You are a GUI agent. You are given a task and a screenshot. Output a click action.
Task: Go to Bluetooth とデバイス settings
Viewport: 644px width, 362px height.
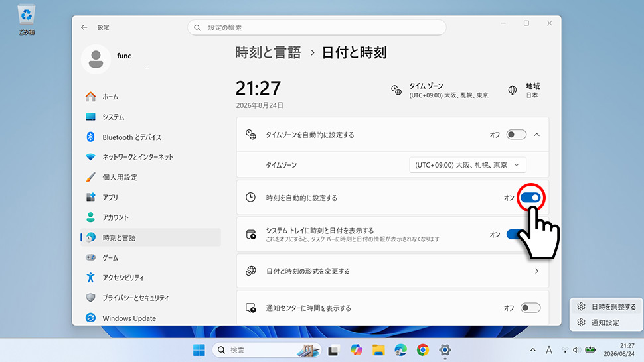pyautogui.click(x=150, y=137)
